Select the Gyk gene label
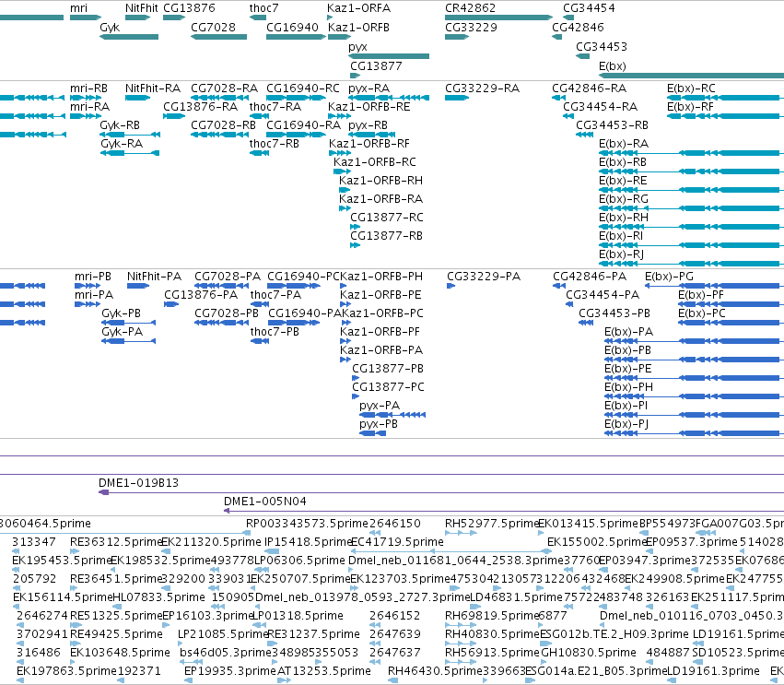 (x=110, y=28)
